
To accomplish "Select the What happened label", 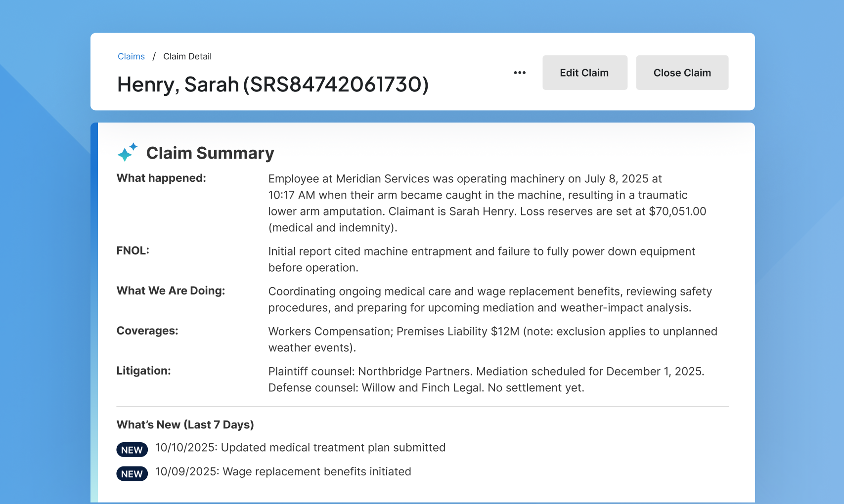I will point(161,178).
